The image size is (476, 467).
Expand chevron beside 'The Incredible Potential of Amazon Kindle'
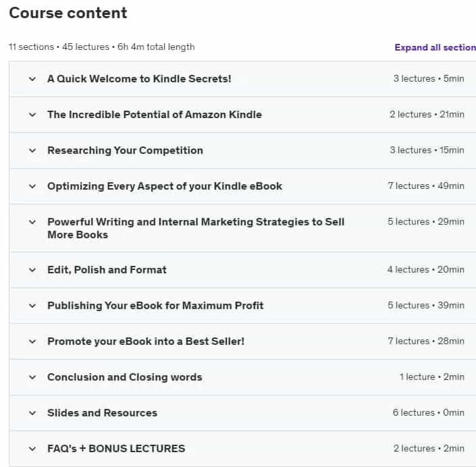tap(32, 115)
